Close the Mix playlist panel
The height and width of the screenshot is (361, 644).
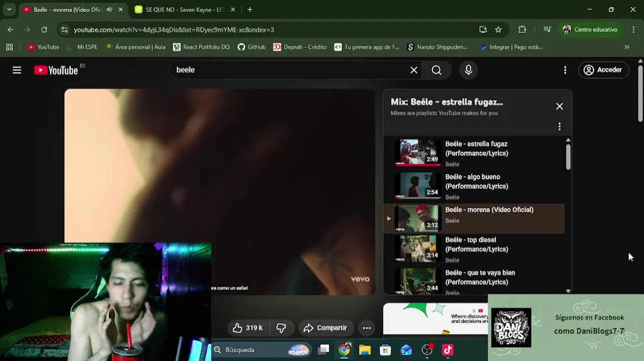click(x=560, y=106)
